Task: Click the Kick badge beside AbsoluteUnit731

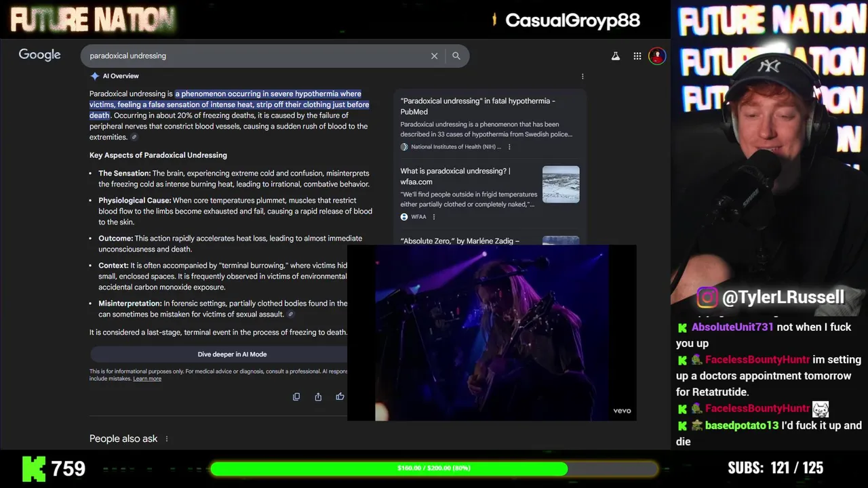Action: 682,327
